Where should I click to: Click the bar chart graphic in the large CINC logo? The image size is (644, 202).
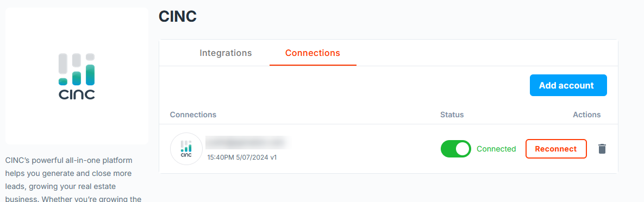77,69
